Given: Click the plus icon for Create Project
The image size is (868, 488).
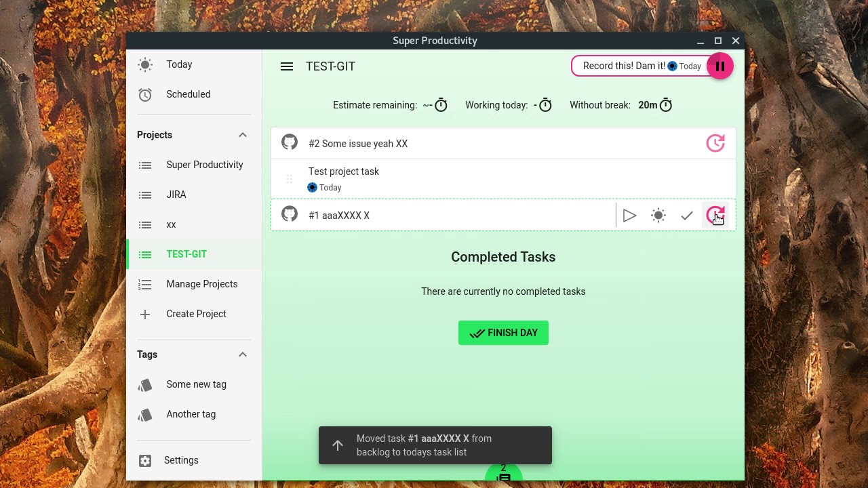Looking at the screenshot, I should 145,314.
